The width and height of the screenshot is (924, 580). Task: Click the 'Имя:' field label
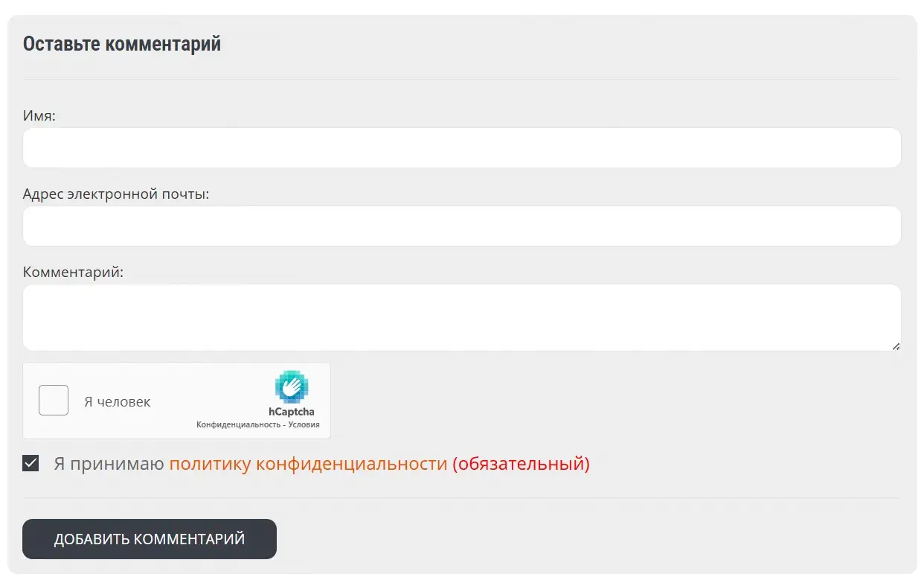pos(39,115)
